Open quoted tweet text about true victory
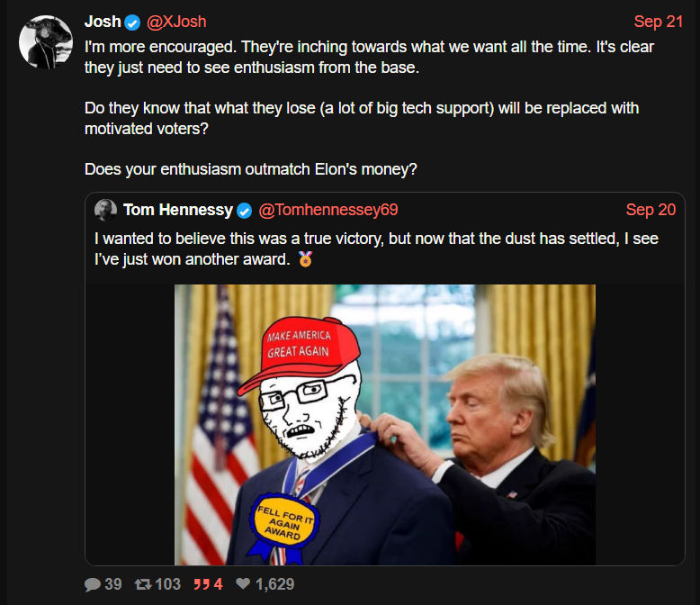This screenshot has height=605, width=700. pos(376,248)
